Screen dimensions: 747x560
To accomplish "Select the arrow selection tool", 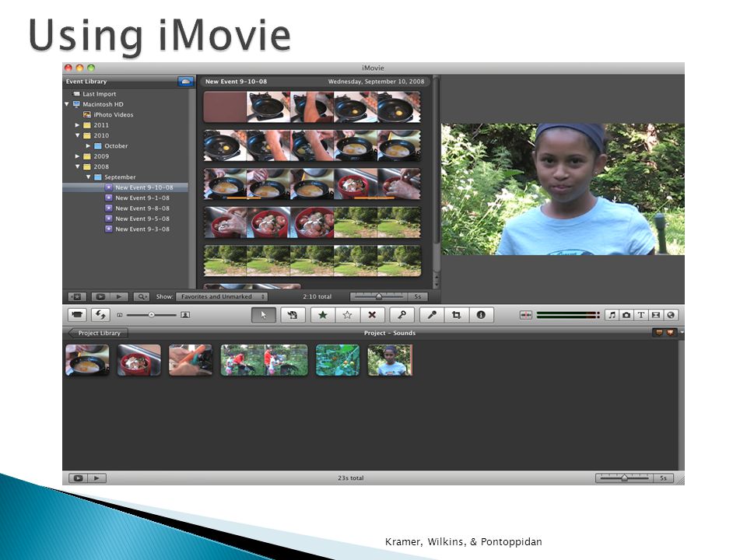I will (264, 315).
